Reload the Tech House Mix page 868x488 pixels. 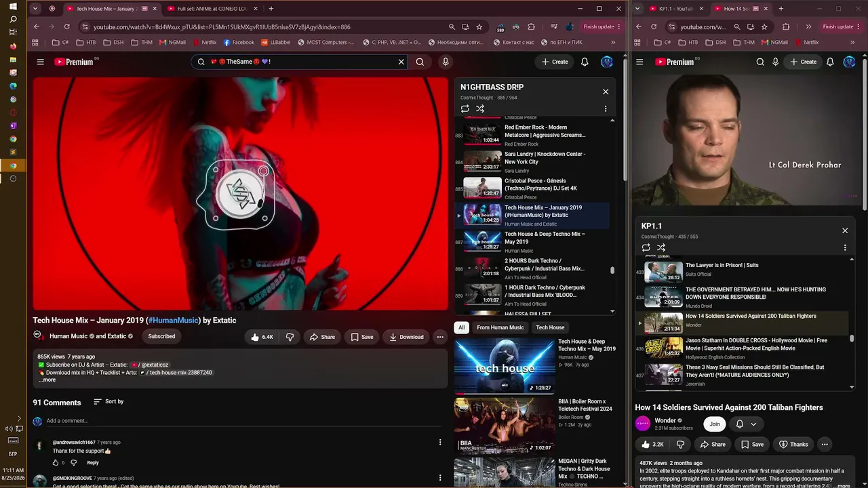click(66, 26)
